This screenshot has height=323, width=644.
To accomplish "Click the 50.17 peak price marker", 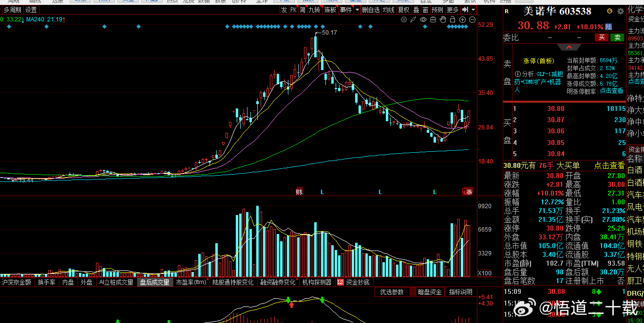I will click(330, 32).
